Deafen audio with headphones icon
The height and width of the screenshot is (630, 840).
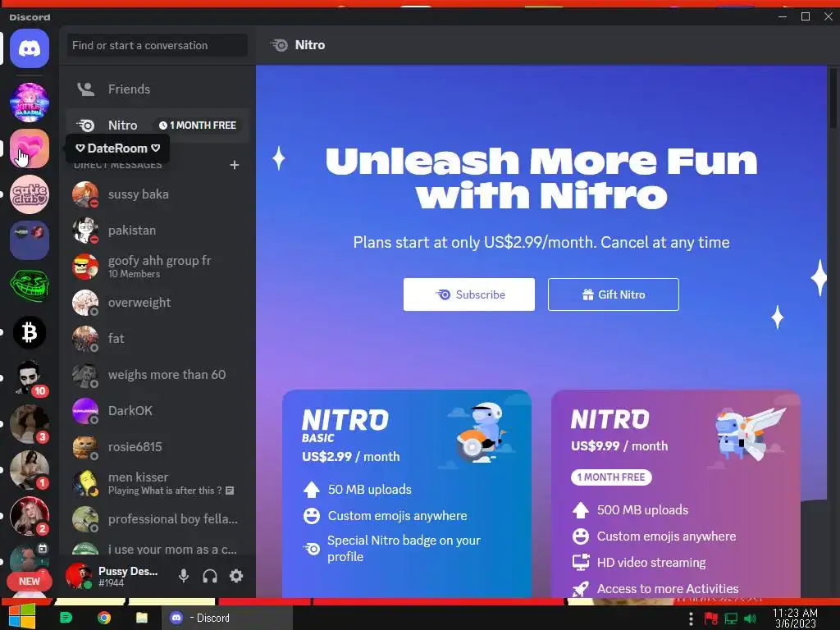click(x=210, y=576)
